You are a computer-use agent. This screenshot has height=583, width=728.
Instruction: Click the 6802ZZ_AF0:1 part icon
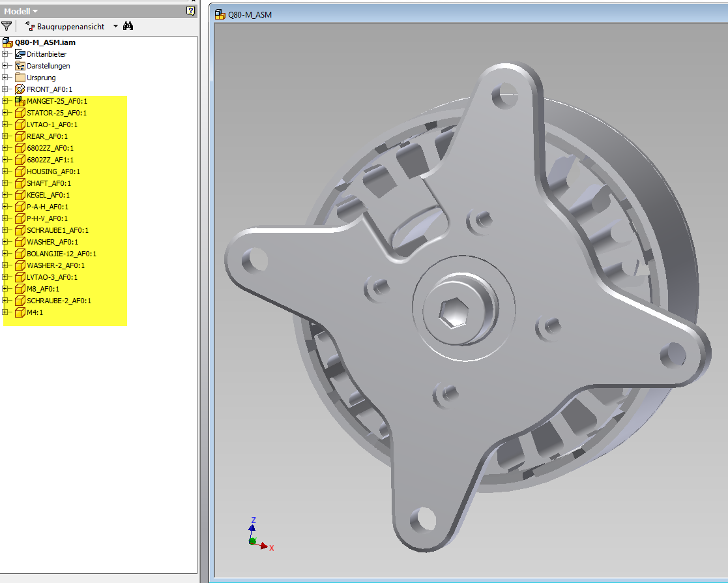20,148
